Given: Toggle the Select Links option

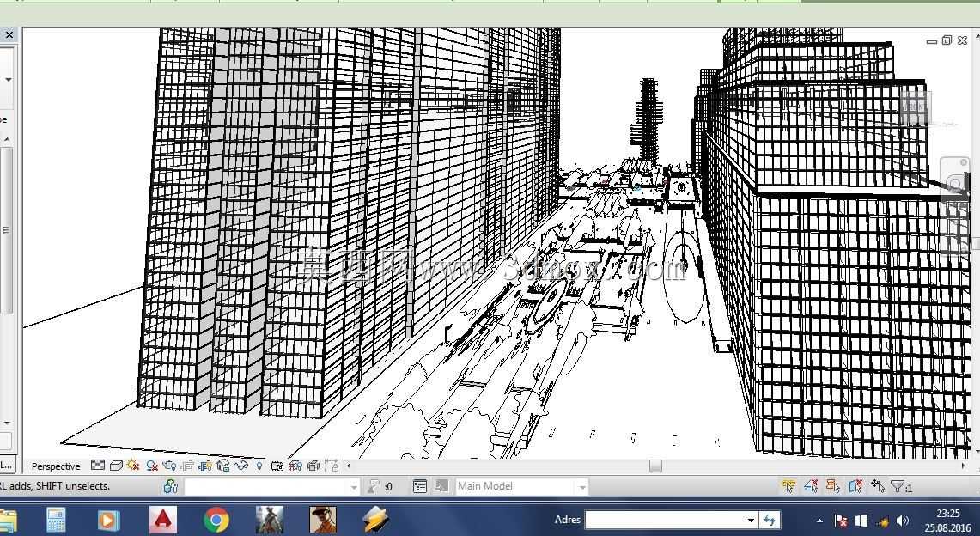Looking at the screenshot, I should (788, 485).
